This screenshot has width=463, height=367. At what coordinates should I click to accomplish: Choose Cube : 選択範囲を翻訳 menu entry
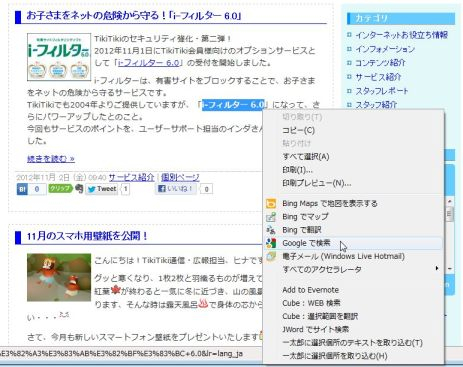(320, 316)
